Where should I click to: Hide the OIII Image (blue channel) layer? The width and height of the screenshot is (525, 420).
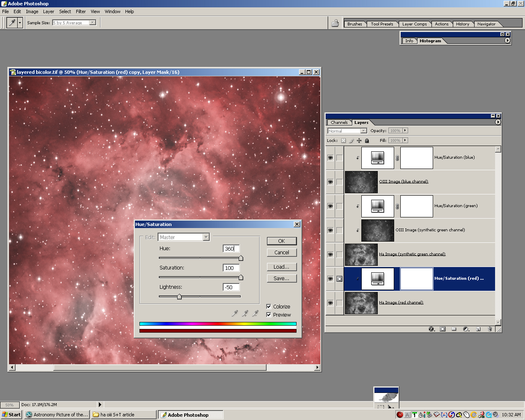point(330,182)
